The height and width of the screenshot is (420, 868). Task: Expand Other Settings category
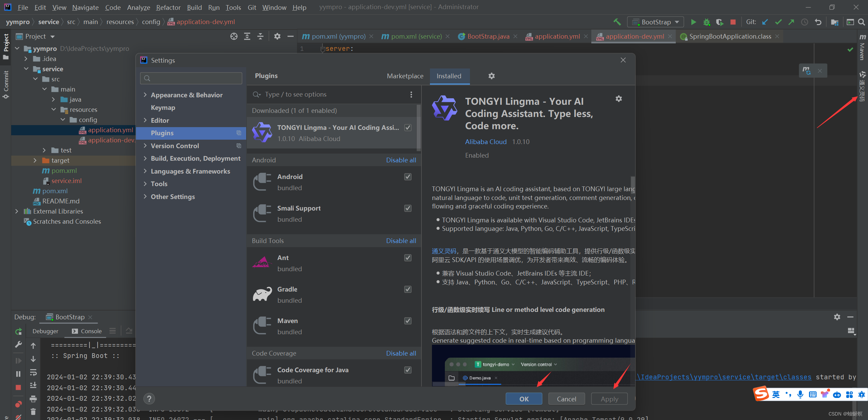pyautogui.click(x=145, y=197)
